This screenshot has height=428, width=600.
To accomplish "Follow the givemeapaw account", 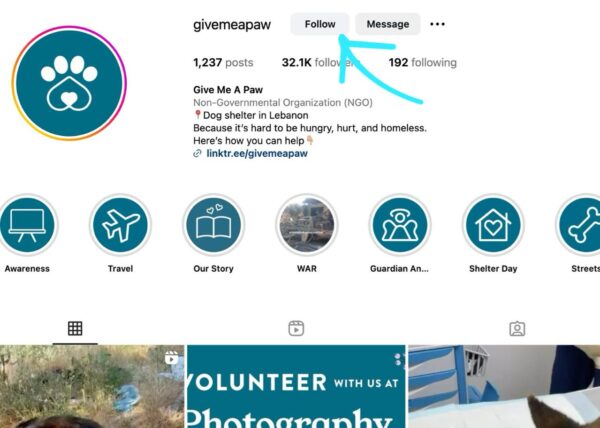I will coord(320,24).
